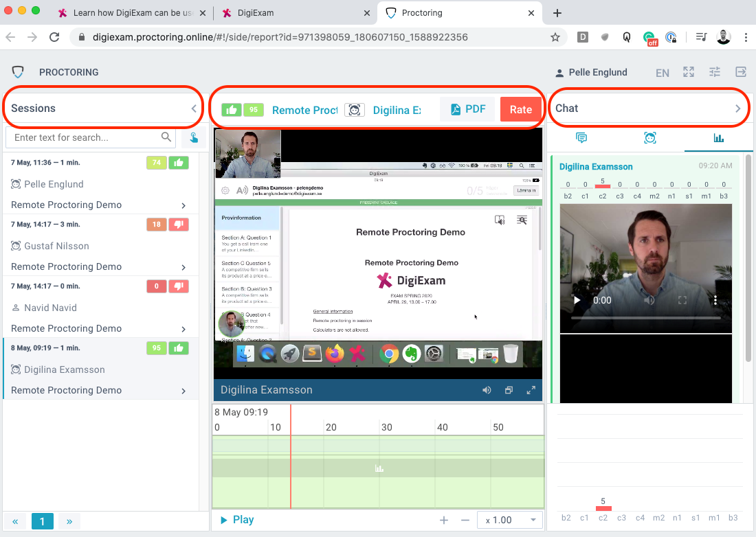Play the session recording
756x537 pixels.
click(237, 520)
